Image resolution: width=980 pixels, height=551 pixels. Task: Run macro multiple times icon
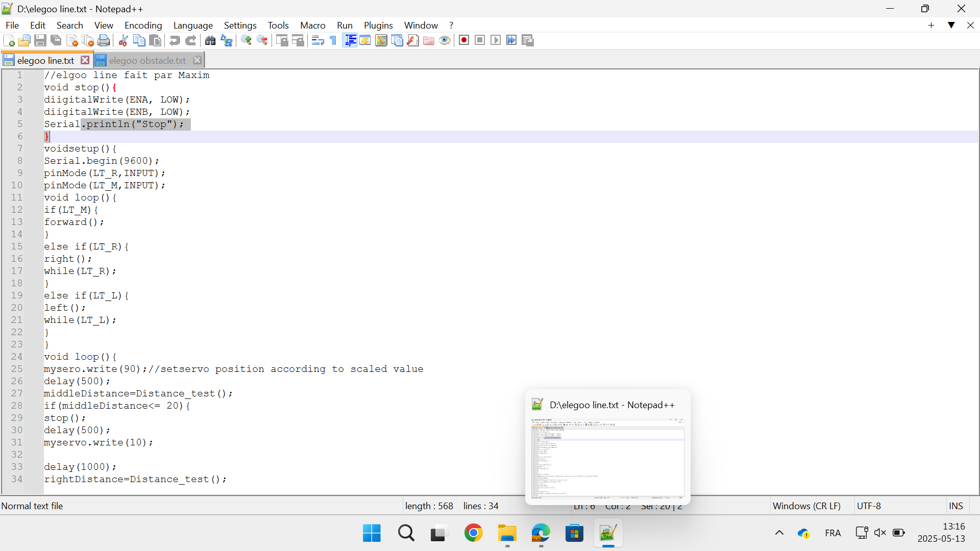point(511,40)
